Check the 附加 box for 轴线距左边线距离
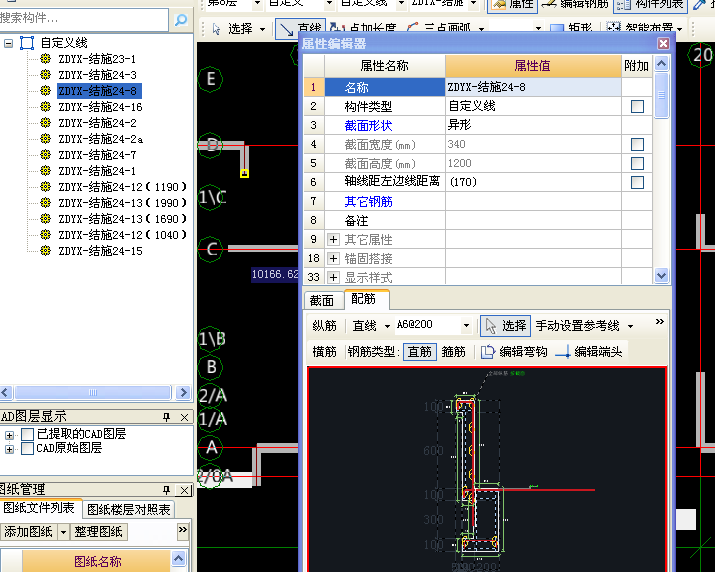Screen dimensions: 715x572 tap(637, 182)
